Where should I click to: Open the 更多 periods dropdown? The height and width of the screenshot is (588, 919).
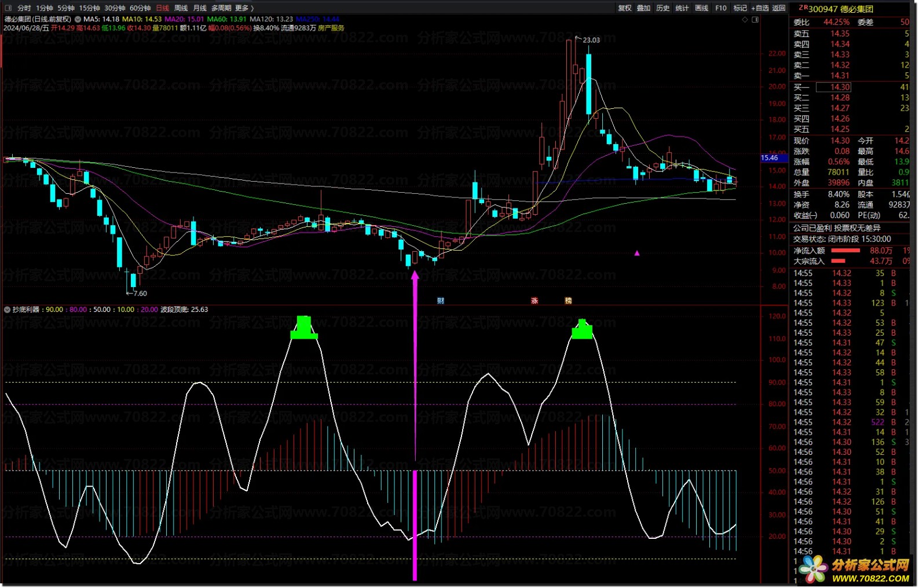point(244,8)
